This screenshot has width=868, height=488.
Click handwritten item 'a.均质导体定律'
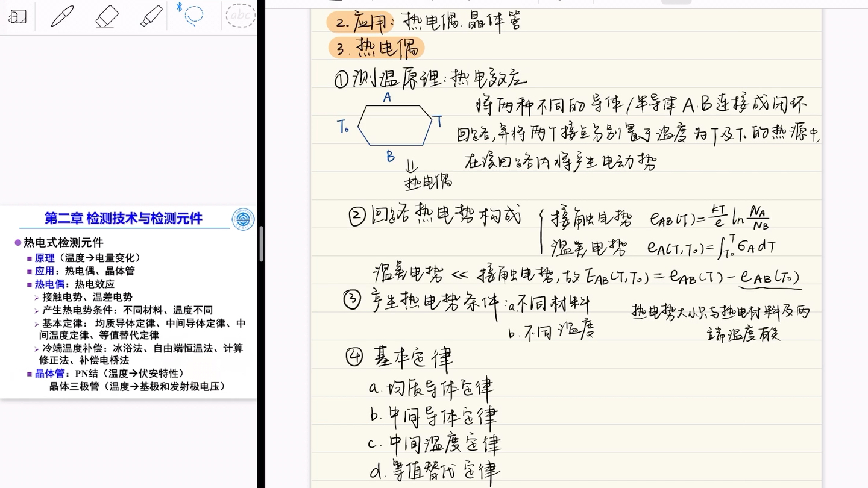pos(432,388)
